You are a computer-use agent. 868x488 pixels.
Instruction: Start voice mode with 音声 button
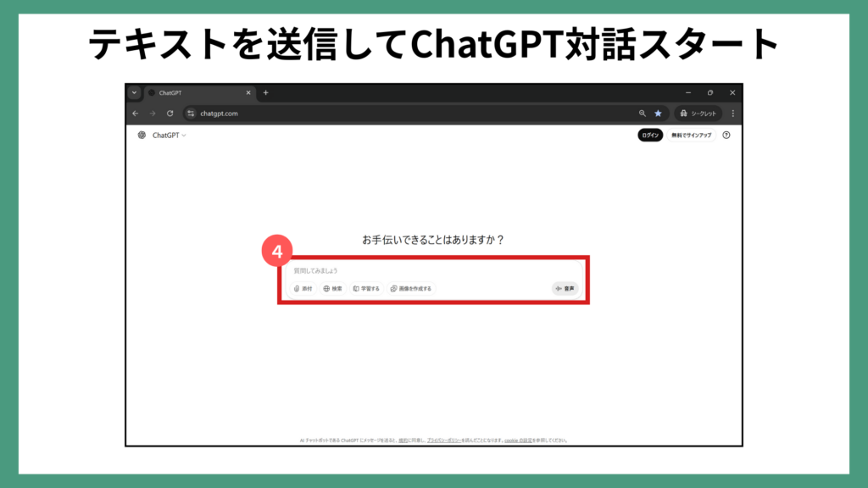565,289
